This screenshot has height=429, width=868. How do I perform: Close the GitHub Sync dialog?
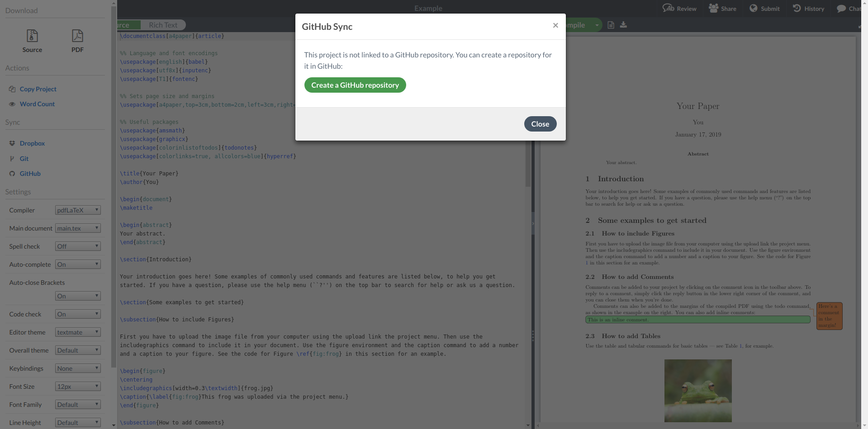point(540,123)
